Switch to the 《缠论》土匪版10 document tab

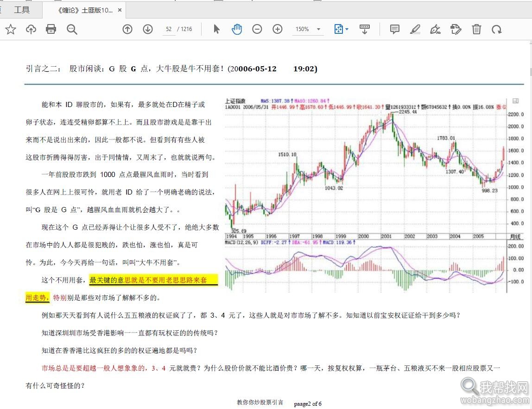coord(85,10)
